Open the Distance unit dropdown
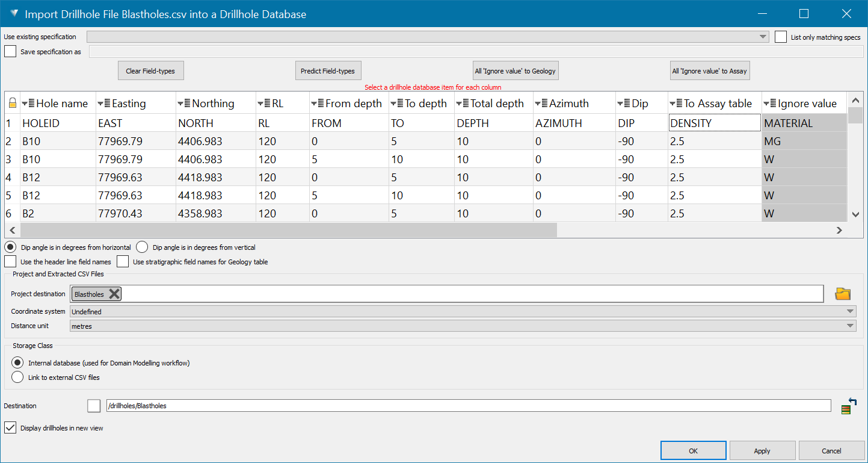Image resolution: width=868 pixels, height=463 pixels. [x=850, y=326]
